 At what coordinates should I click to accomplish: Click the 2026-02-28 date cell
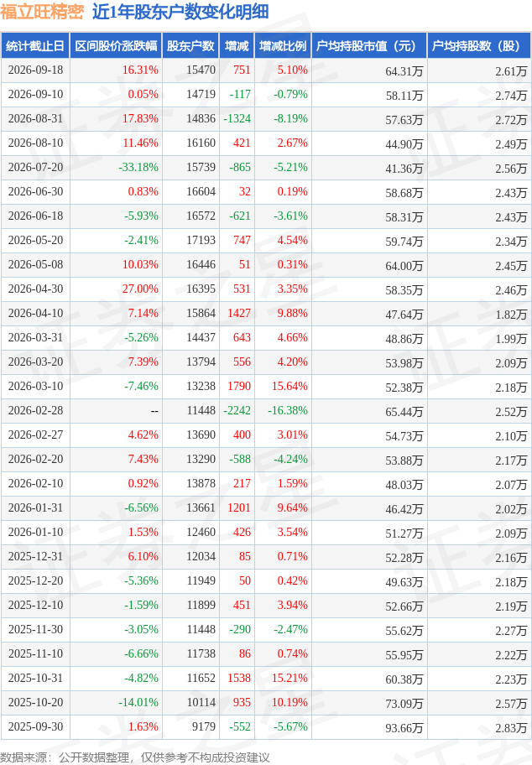[x=35, y=411]
